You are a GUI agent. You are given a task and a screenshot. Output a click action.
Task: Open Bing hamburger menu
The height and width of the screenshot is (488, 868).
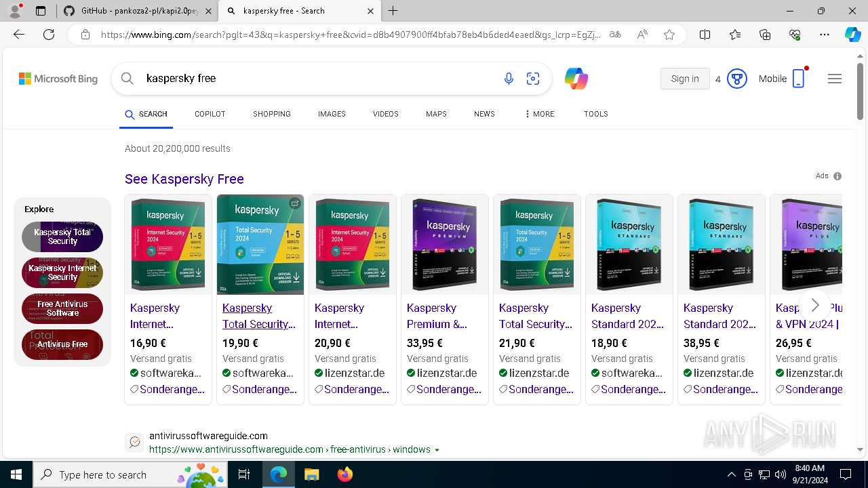[835, 79]
